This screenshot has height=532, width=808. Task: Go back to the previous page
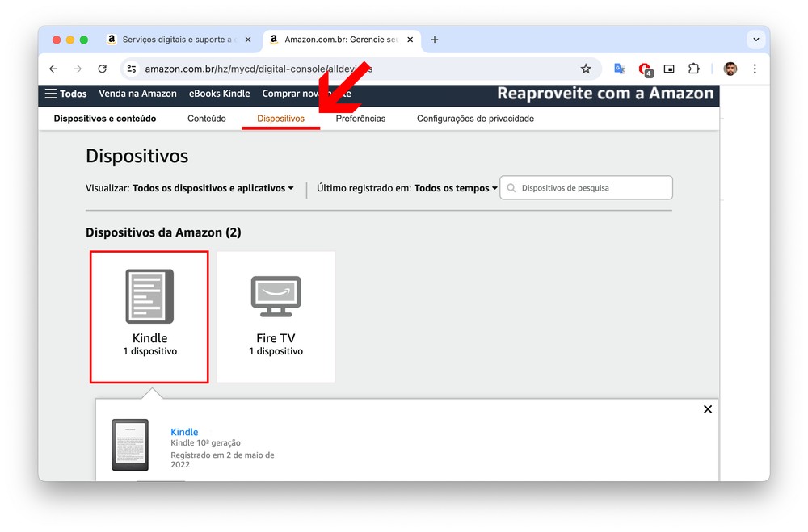tap(53, 69)
